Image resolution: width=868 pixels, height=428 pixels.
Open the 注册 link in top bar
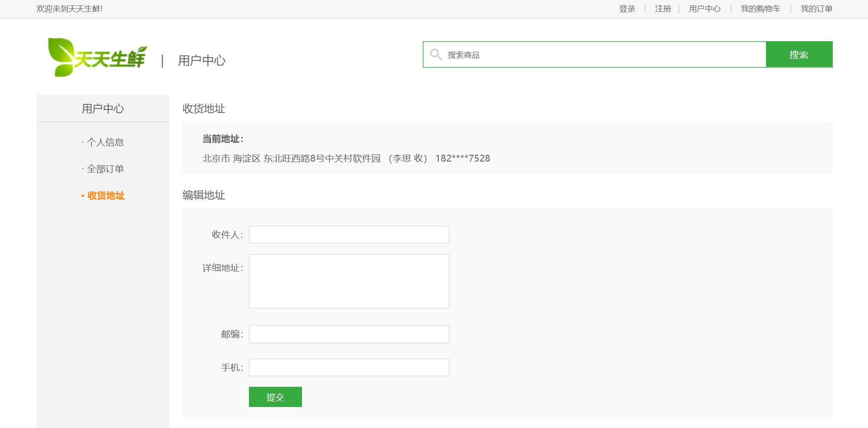pyautogui.click(x=663, y=9)
